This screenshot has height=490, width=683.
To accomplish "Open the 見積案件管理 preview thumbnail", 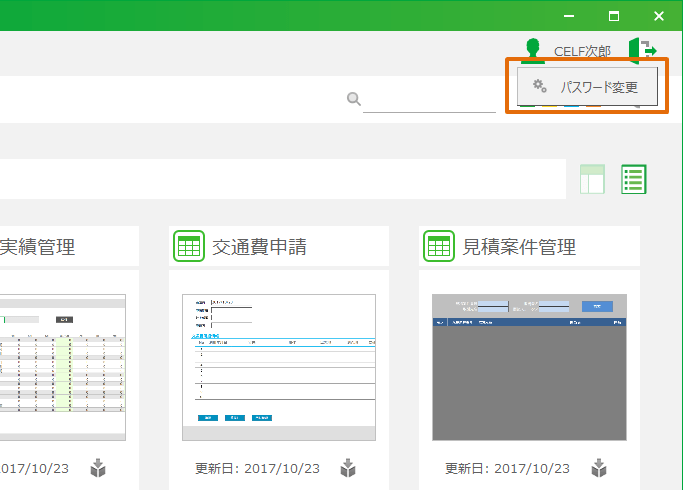I will click(x=529, y=367).
